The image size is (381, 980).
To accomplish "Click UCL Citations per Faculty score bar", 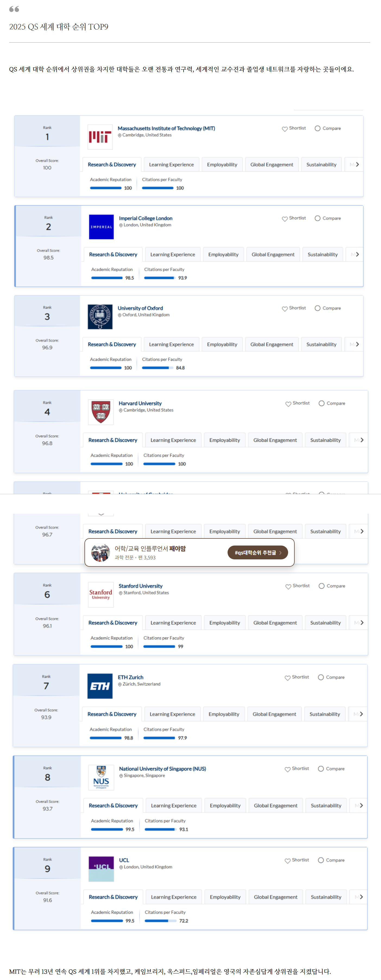I will (x=160, y=921).
